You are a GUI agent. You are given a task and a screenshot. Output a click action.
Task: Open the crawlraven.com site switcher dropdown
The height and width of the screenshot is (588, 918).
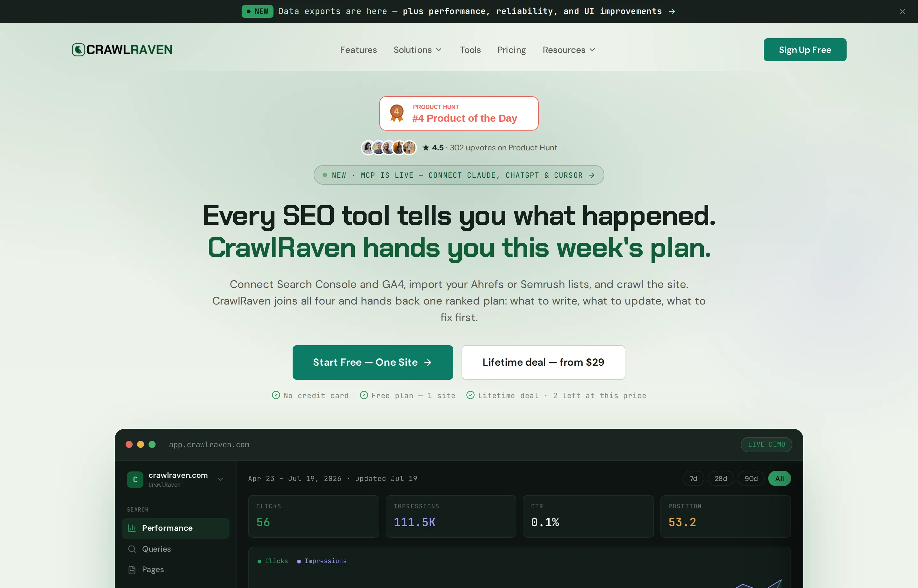[x=175, y=479]
